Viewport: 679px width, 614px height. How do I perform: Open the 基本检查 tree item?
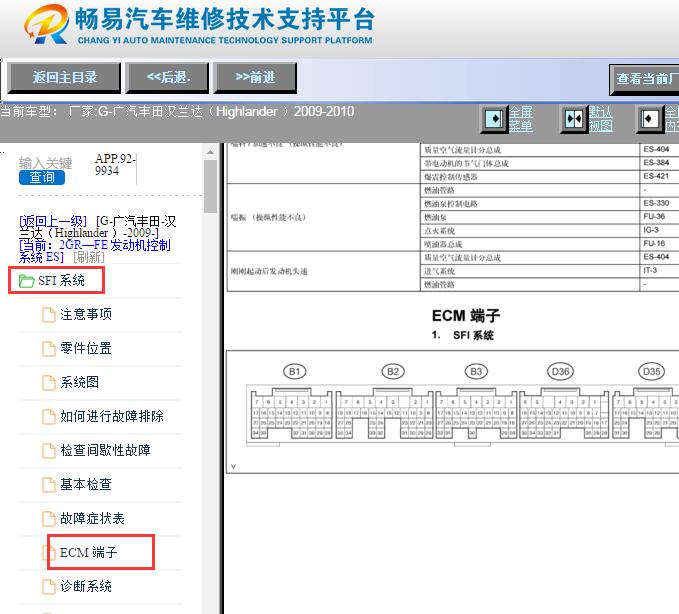86,485
